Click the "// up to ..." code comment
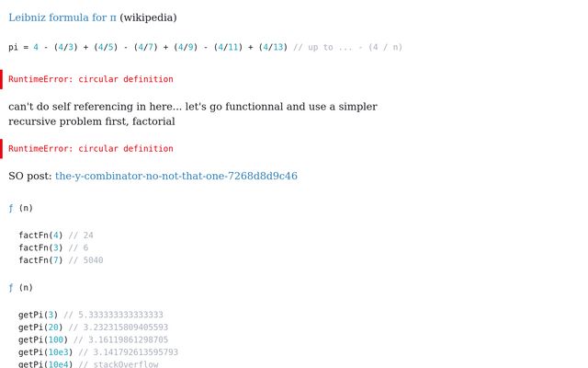Screen dimensions: 588x368 [x=347, y=47]
